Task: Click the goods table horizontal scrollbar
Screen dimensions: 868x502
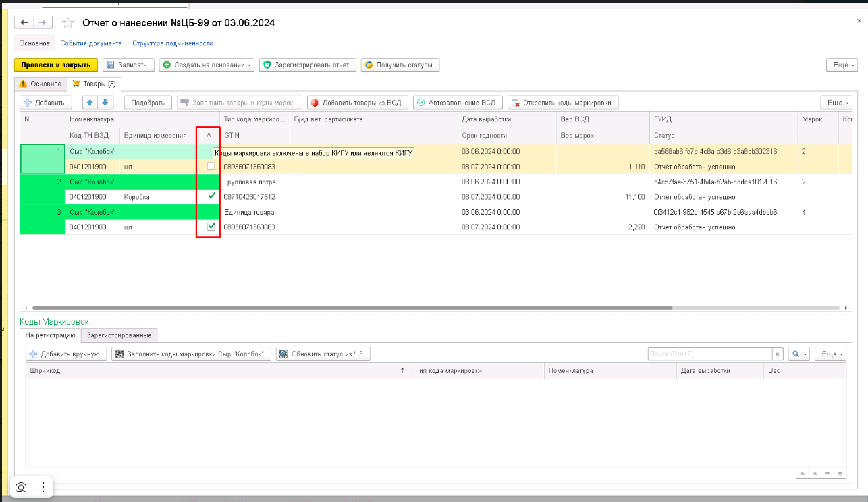Action: (x=351, y=308)
